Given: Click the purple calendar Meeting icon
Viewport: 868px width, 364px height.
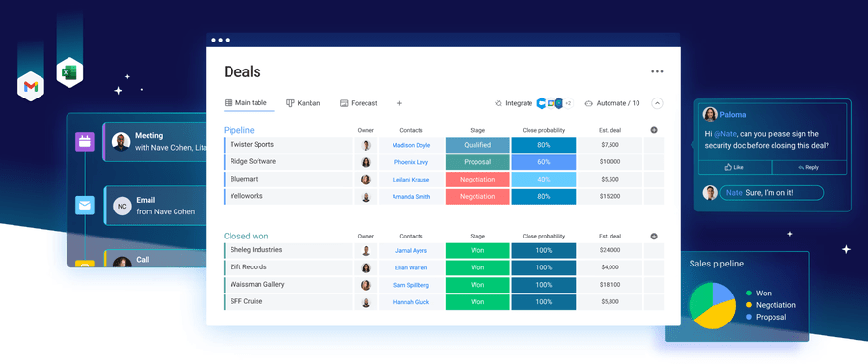Looking at the screenshot, I should click(x=85, y=142).
